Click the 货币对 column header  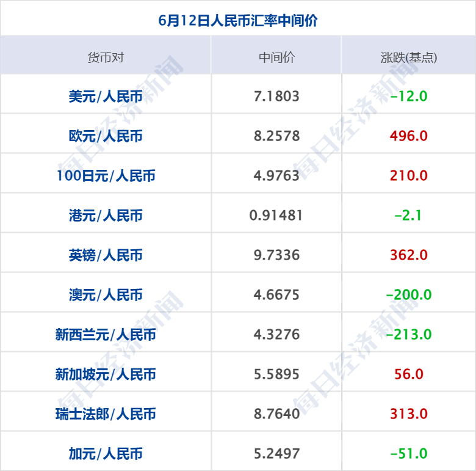(x=106, y=57)
